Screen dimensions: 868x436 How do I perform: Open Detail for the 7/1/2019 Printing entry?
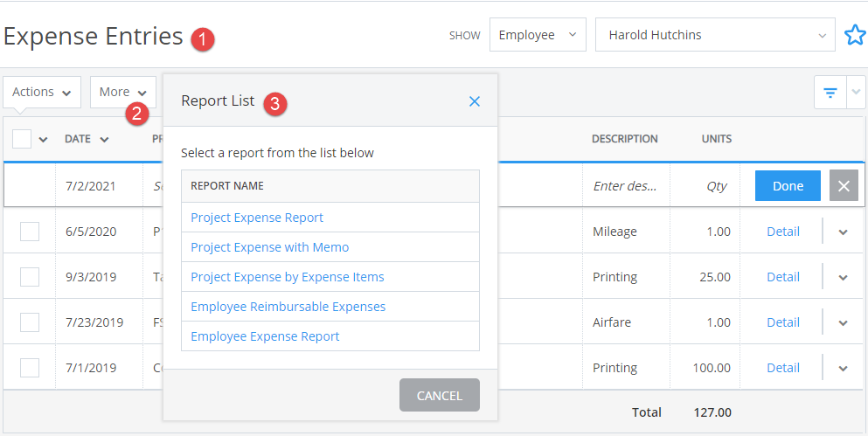[782, 368]
